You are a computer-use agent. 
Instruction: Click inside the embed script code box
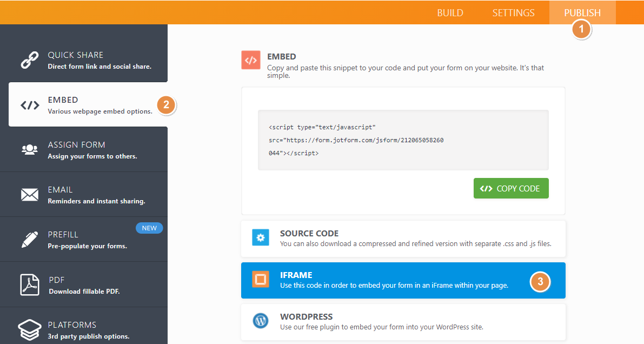[x=403, y=141]
